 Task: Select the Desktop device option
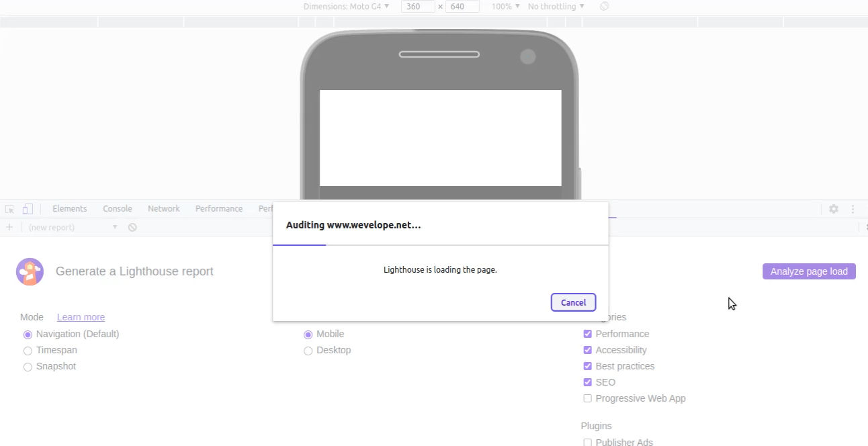pyautogui.click(x=308, y=351)
